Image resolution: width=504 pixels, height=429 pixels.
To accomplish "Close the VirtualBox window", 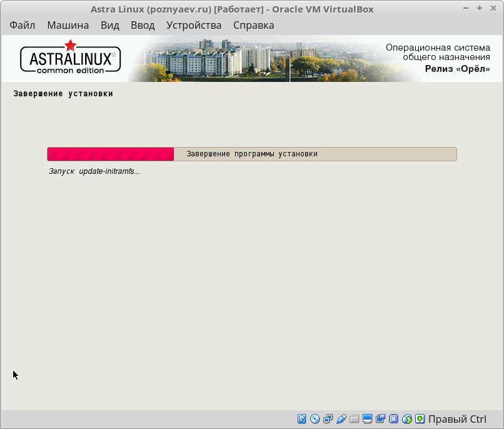I will click(493, 8).
